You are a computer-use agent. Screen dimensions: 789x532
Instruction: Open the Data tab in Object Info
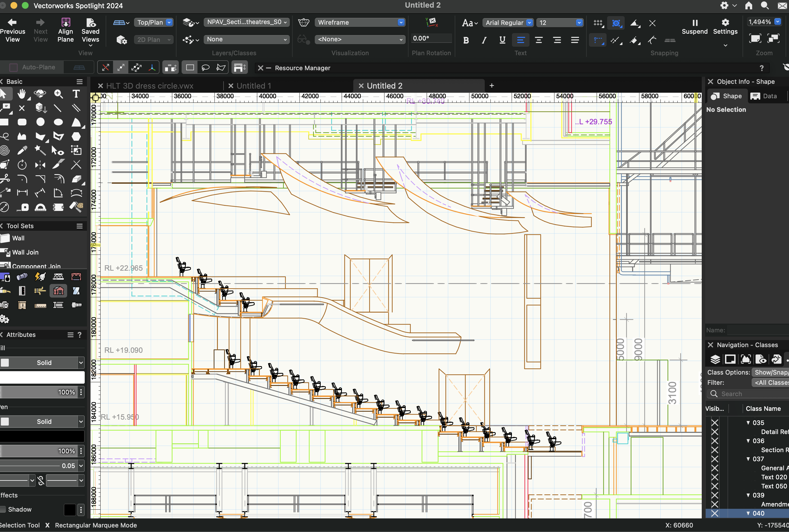[x=766, y=96]
